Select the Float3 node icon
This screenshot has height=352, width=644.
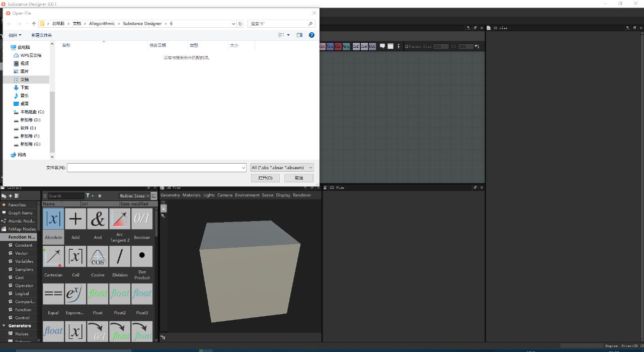coord(142,294)
